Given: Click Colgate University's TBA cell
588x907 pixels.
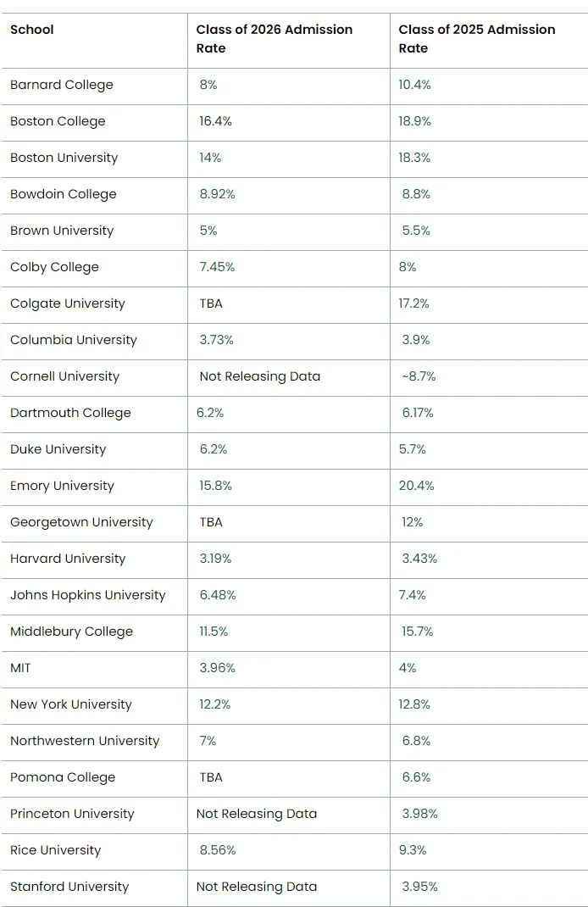Looking at the screenshot, I should tap(211, 303).
